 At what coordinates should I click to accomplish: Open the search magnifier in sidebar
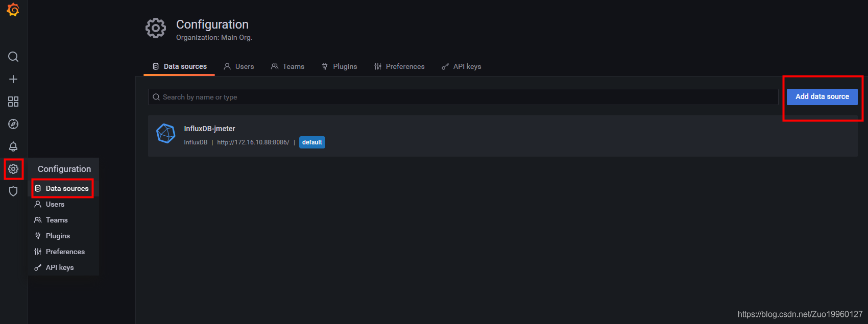13,57
